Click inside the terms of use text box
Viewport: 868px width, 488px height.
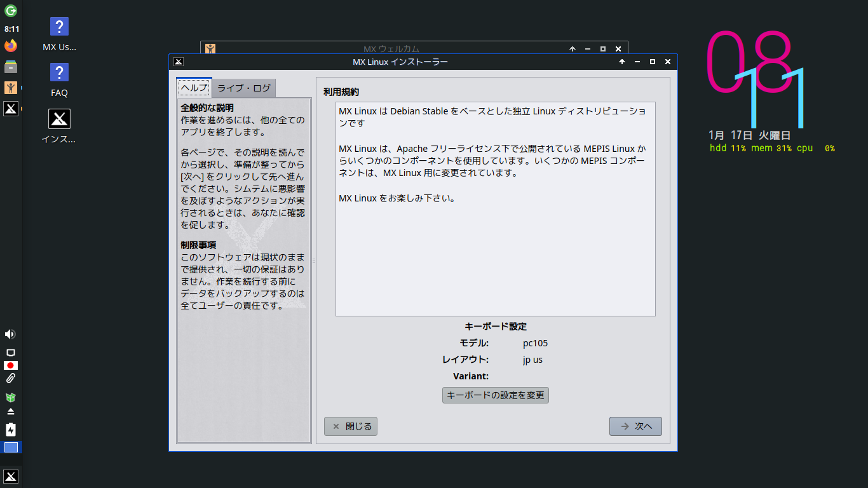pyautogui.click(x=496, y=209)
